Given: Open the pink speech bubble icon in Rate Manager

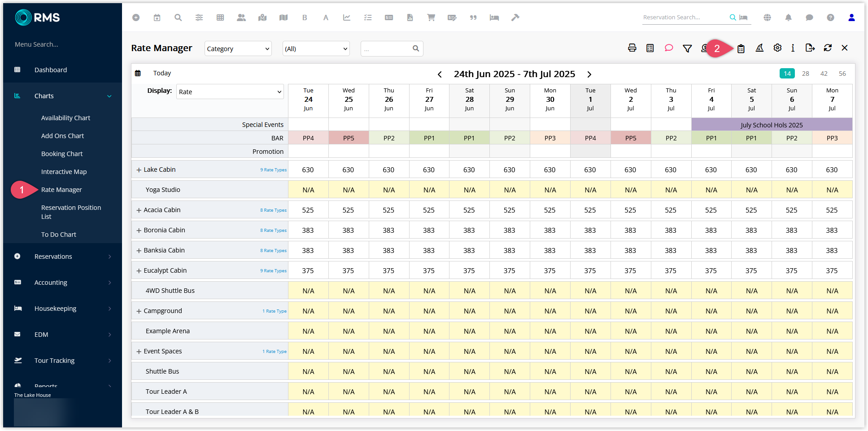Looking at the screenshot, I should pos(669,48).
